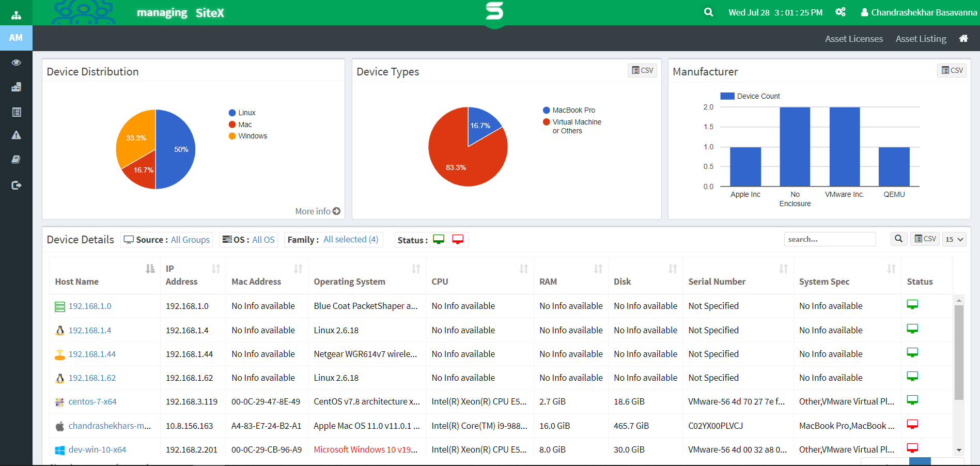
Task: Click red status icon for chandrashekhars-m row
Action: point(912,425)
